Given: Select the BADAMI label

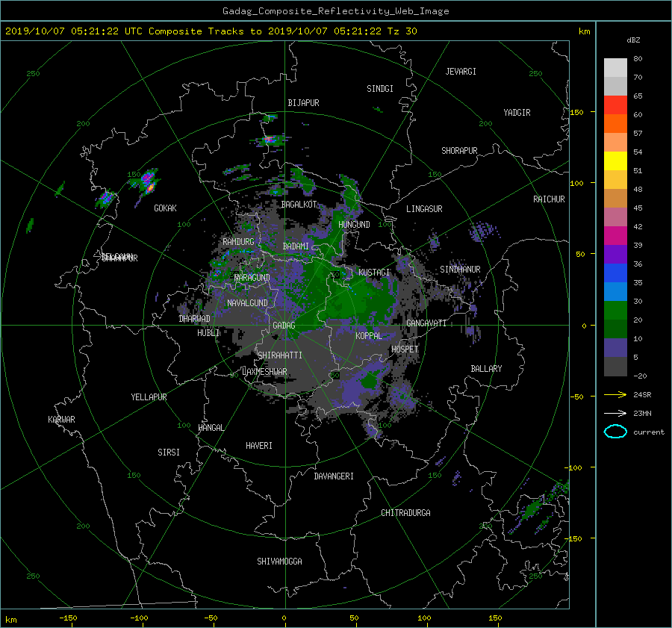Looking at the screenshot, I should tap(296, 246).
